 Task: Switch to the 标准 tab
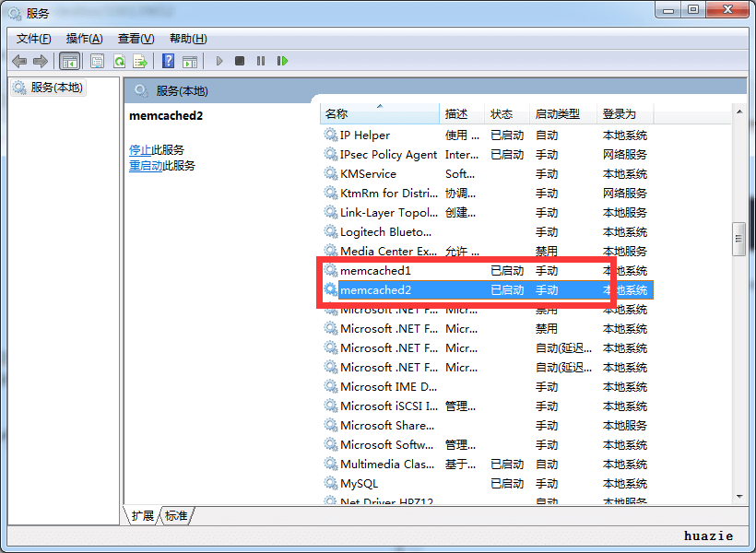pyautogui.click(x=176, y=515)
